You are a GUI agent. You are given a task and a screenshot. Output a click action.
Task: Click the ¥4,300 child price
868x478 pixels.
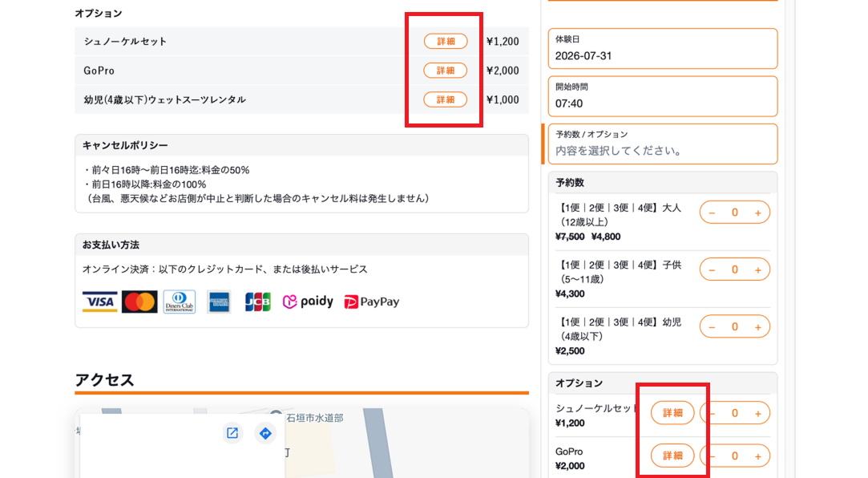coord(570,294)
